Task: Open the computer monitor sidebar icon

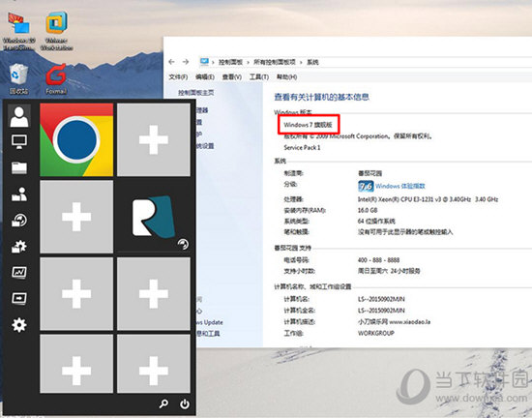Action: click(19, 141)
